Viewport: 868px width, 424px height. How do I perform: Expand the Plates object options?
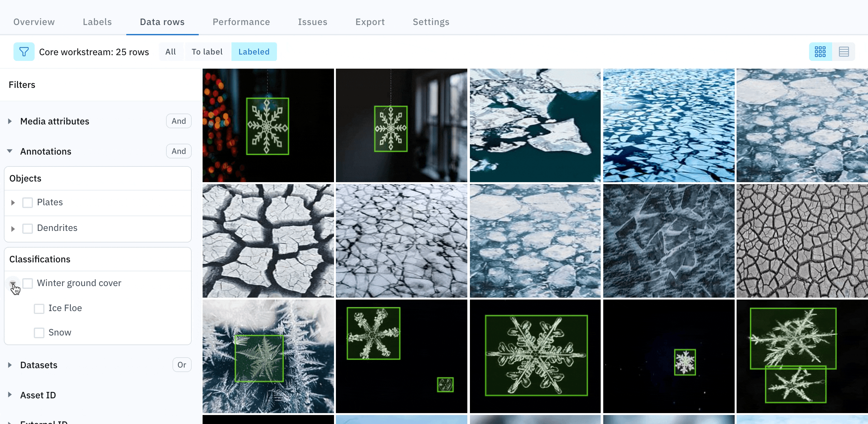pos(13,203)
